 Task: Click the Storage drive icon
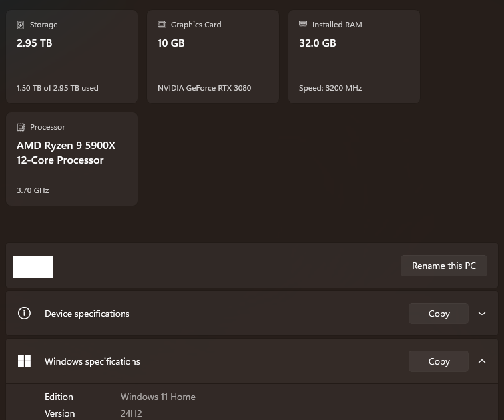pyautogui.click(x=20, y=25)
